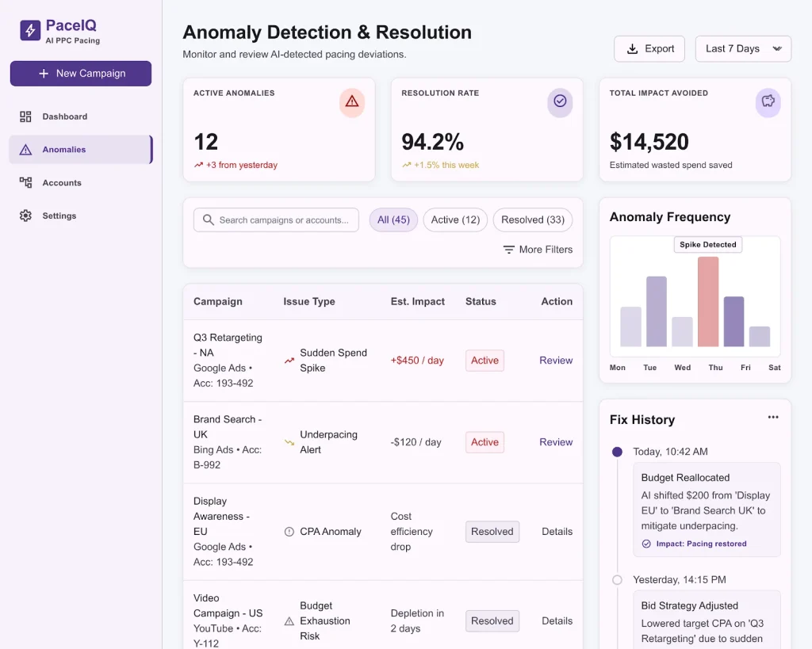Viewport: 812px width, 649px height.
Task: Expand More Filters options
Action: click(x=538, y=250)
